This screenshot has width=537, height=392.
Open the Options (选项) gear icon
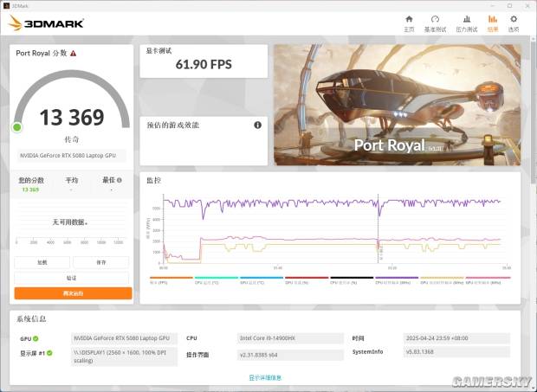click(514, 19)
